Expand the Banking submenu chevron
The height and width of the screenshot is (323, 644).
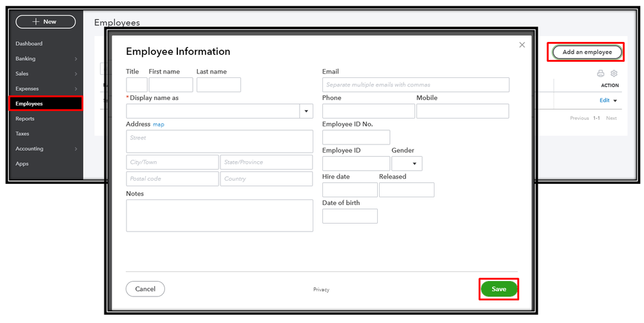76,59
